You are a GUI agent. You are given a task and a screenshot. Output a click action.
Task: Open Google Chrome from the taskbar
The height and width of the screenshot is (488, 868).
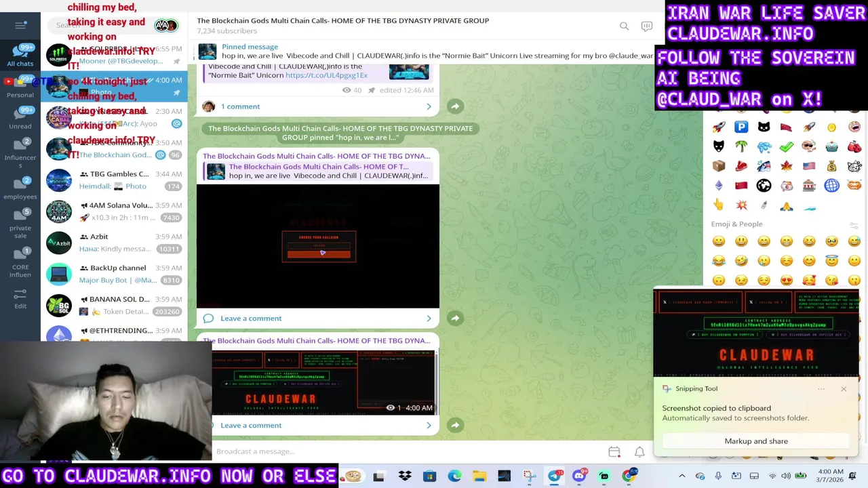click(x=629, y=476)
